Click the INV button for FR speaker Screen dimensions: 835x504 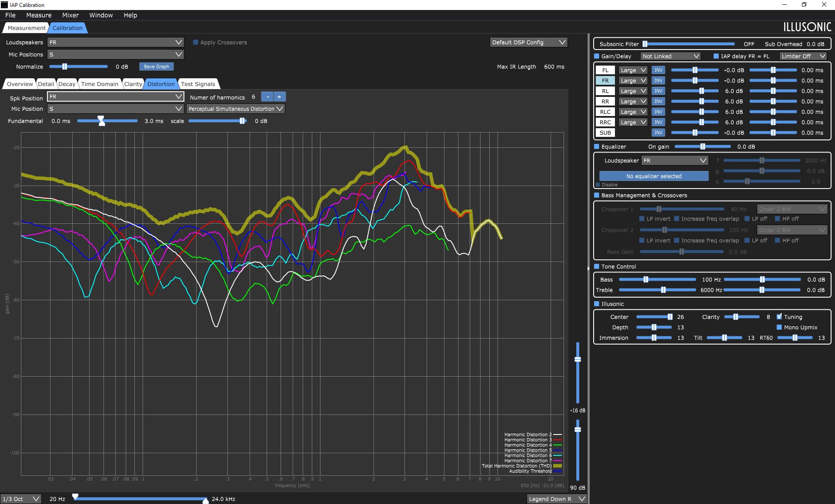click(x=658, y=80)
